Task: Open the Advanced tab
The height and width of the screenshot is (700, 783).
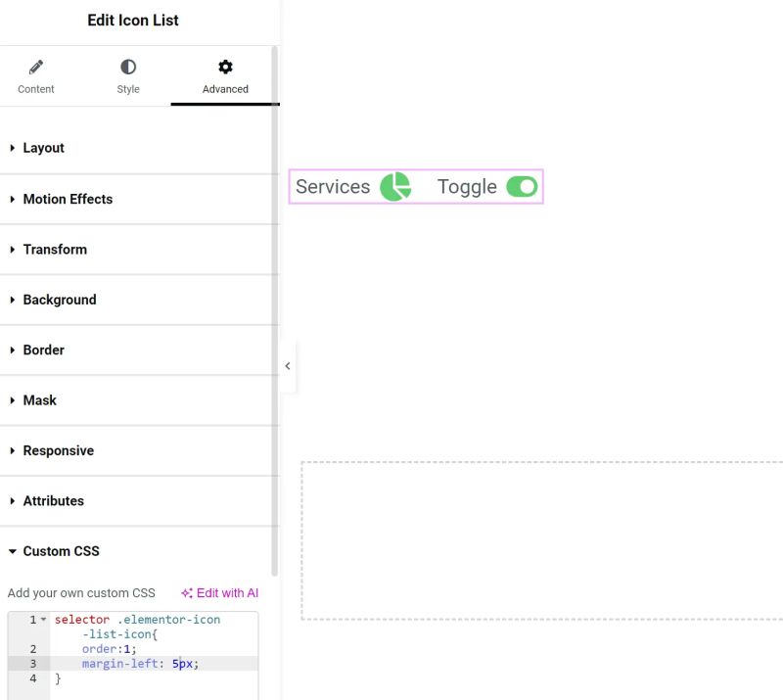Action: (x=225, y=76)
